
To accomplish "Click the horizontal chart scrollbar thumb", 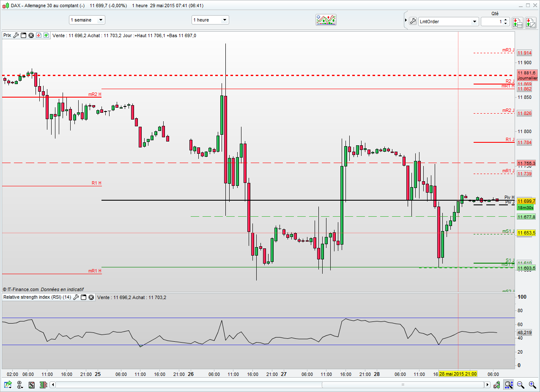I will click(x=403, y=385).
